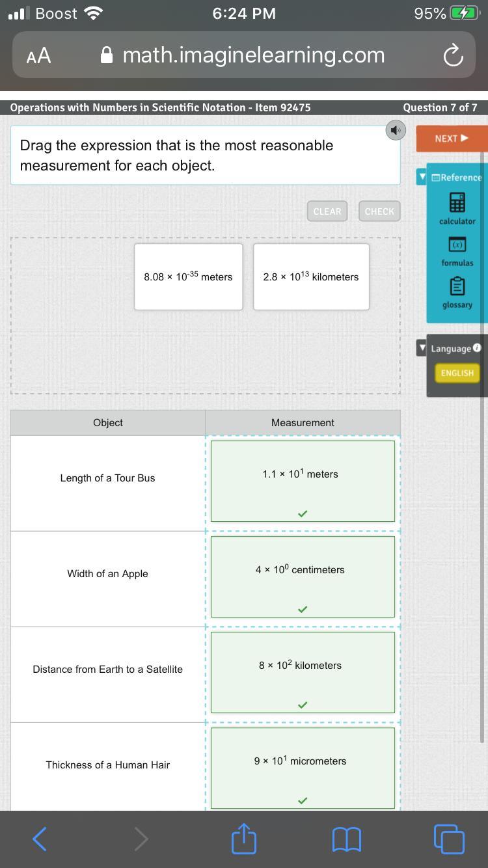Select the 9 × 10¹ micrometers answer tile
This screenshot has height=868, width=488.
pos(303,768)
